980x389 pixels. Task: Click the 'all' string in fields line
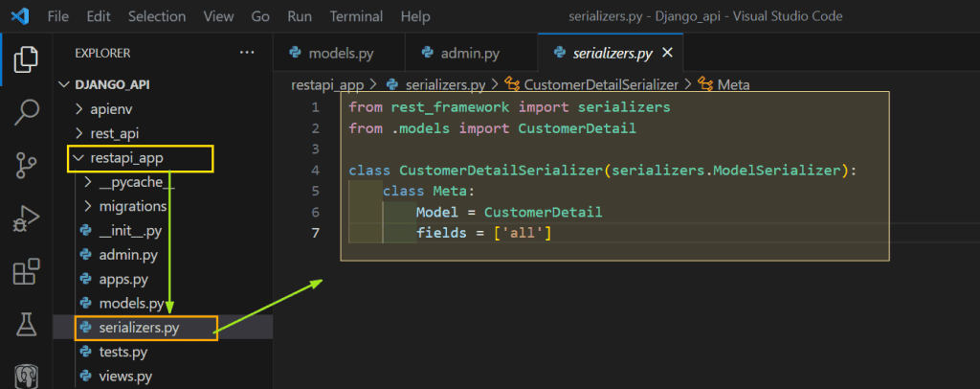tap(522, 233)
